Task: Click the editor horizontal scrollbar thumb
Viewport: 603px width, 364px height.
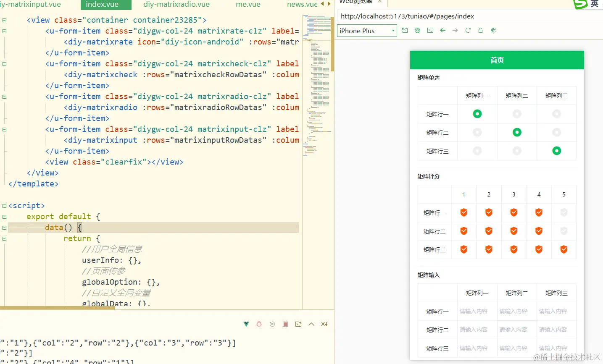Action: point(58,308)
